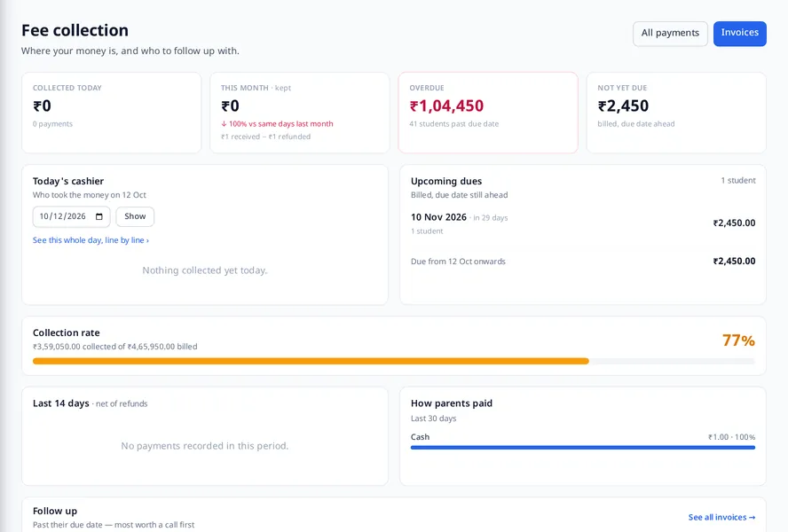Image resolution: width=788 pixels, height=532 pixels.
Task: Click the Show button for cashier date
Action: (x=135, y=216)
